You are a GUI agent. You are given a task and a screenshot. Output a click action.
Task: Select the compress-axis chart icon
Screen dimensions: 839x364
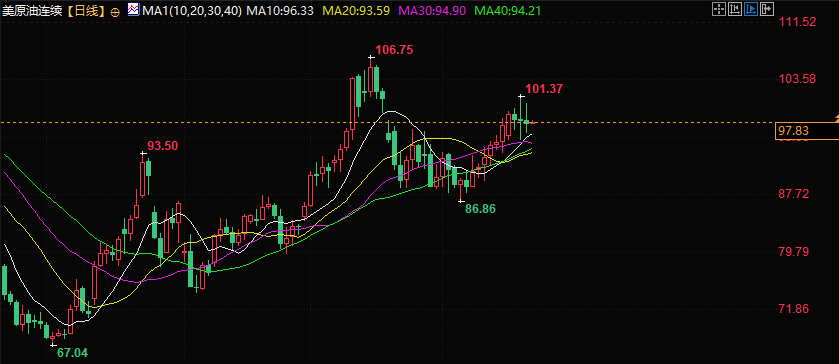(735, 9)
